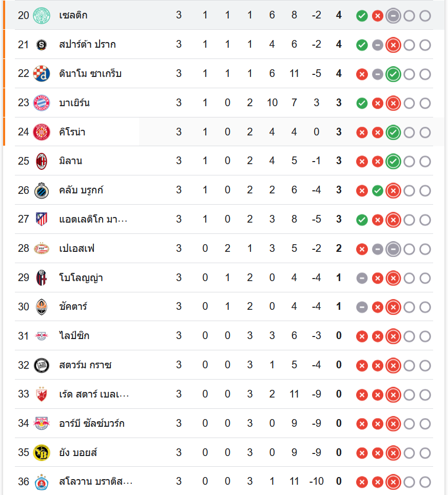
Task: Click Bayern's green win form icon
Action: [x=362, y=104]
